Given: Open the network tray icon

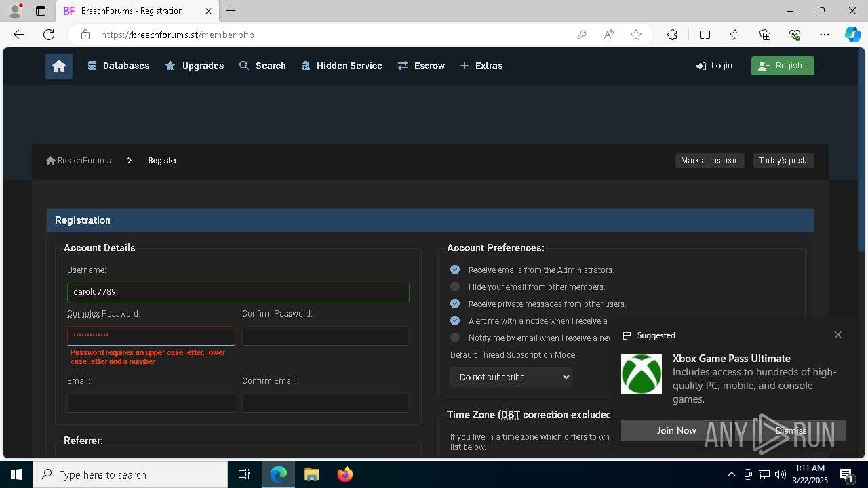Looking at the screenshot, I should 764,474.
